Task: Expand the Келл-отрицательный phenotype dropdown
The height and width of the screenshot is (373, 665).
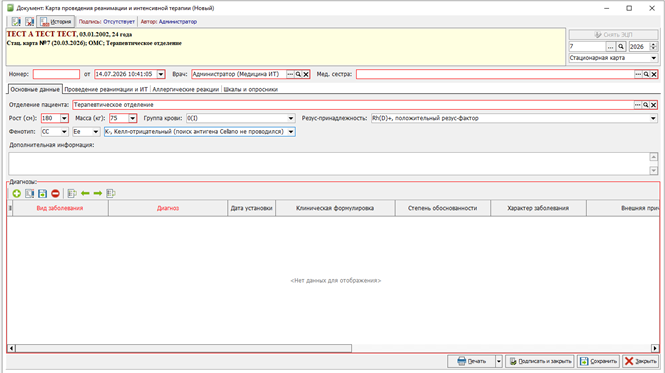Action: tap(291, 132)
